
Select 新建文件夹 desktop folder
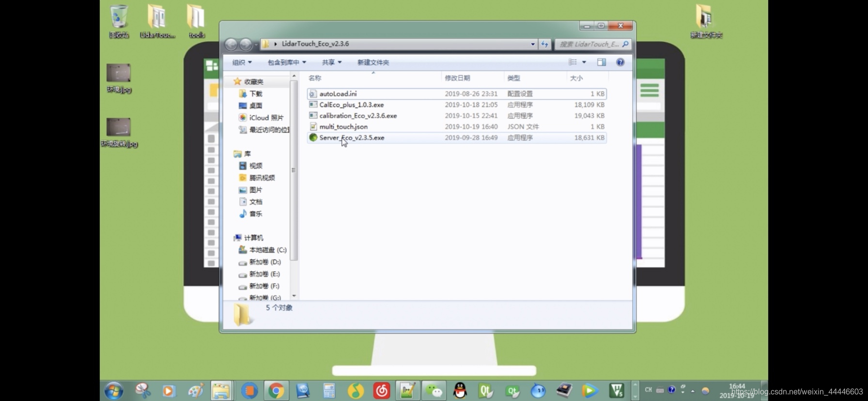(x=706, y=21)
